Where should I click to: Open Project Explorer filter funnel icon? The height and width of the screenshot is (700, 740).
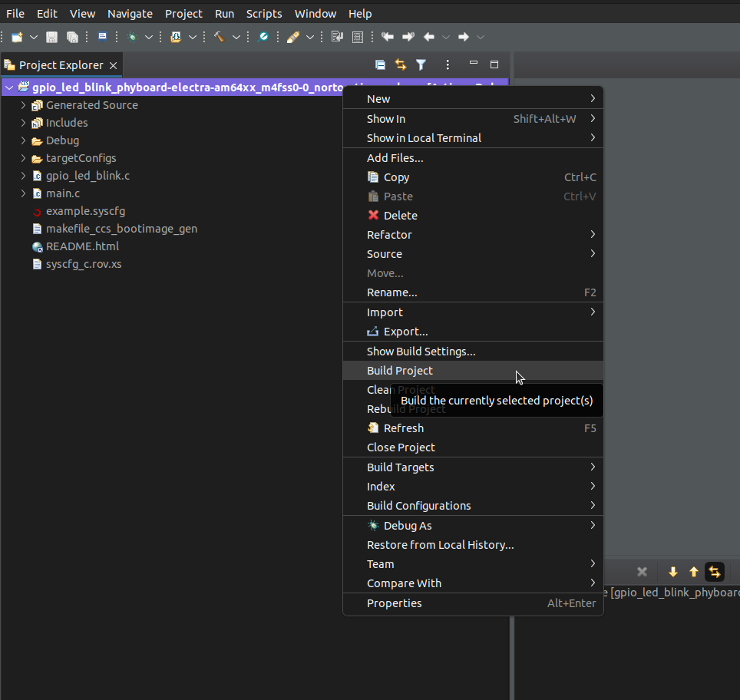pyautogui.click(x=421, y=64)
